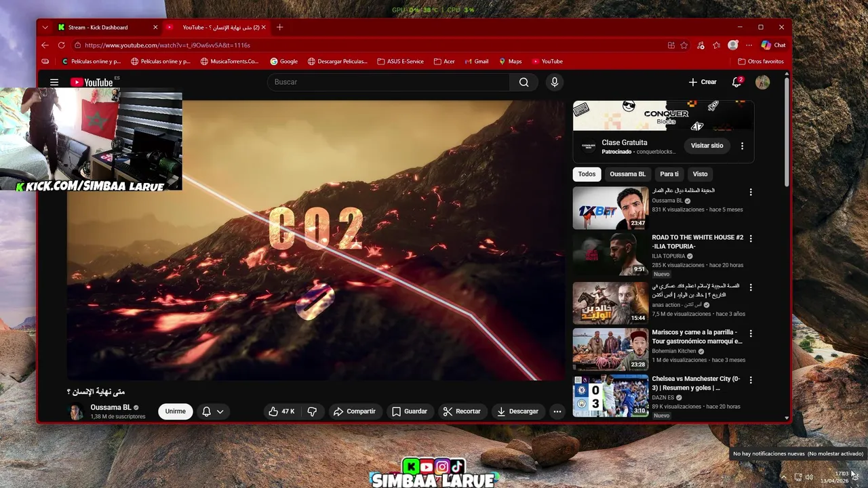Select the Para ti filter chip
Screen dimensions: 868x488
pos(669,174)
